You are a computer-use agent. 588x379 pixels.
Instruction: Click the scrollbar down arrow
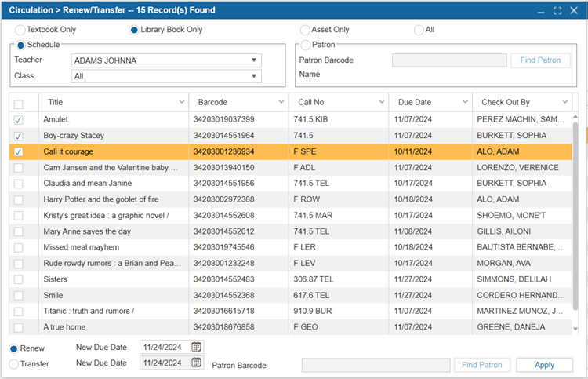coord(575,329)
